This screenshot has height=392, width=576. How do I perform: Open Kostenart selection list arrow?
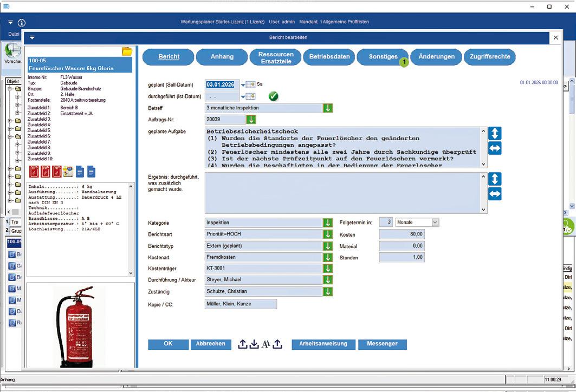point(328,257)
